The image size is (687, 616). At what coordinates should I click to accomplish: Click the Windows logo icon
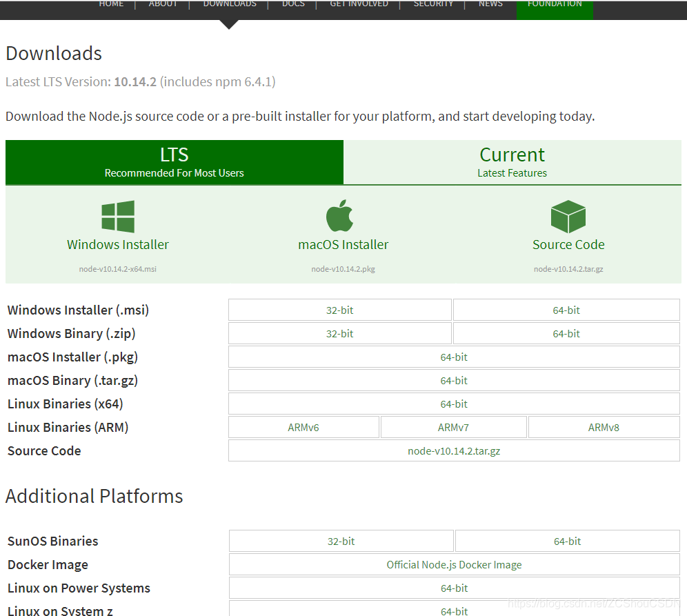pos(118,217)
